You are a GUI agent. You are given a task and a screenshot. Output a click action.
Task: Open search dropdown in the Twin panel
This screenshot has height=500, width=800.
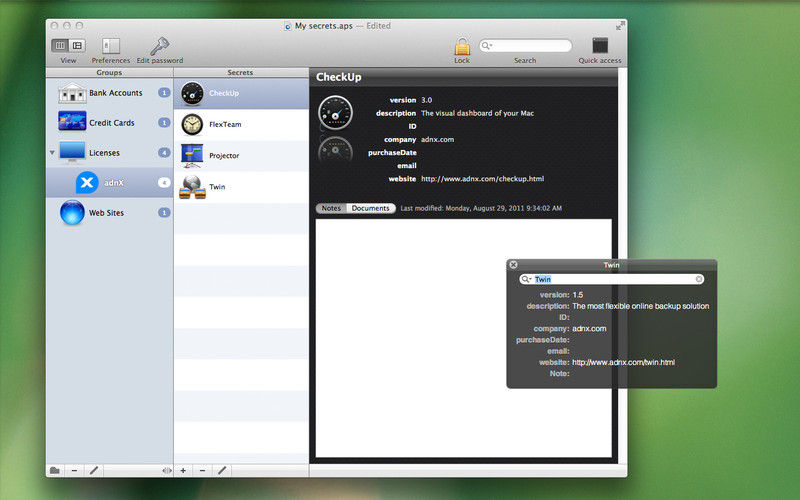(526, 279)
